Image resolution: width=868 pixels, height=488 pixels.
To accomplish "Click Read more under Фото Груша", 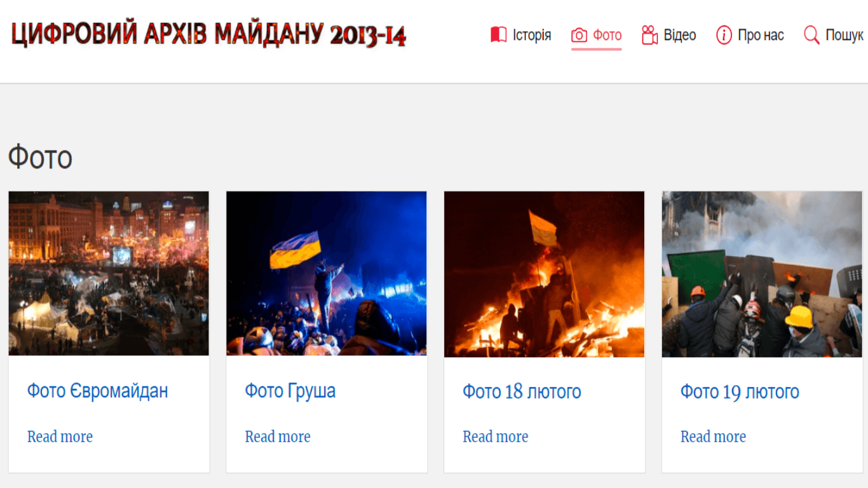I will 278,437.
